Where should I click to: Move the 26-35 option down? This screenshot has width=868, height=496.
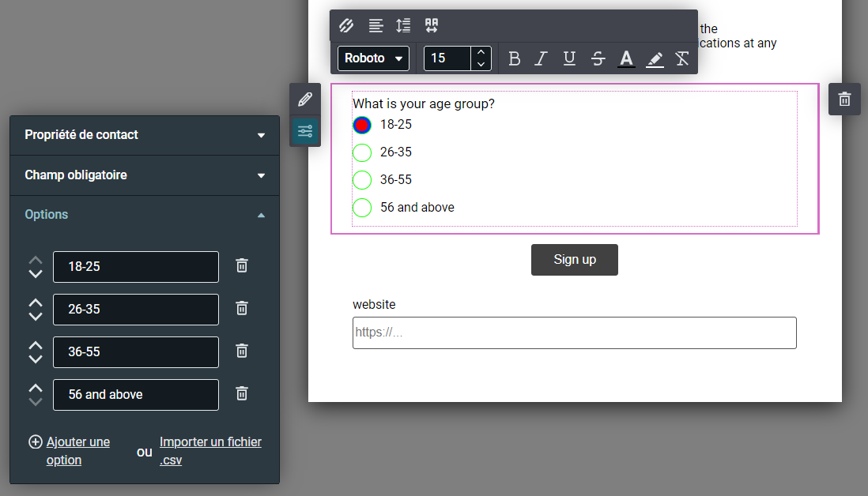pyautogui.click(x=36, y=316)
